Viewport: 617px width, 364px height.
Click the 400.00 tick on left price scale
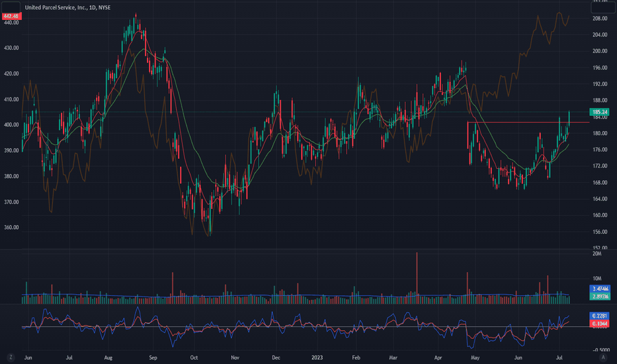(x=11, y=124)
